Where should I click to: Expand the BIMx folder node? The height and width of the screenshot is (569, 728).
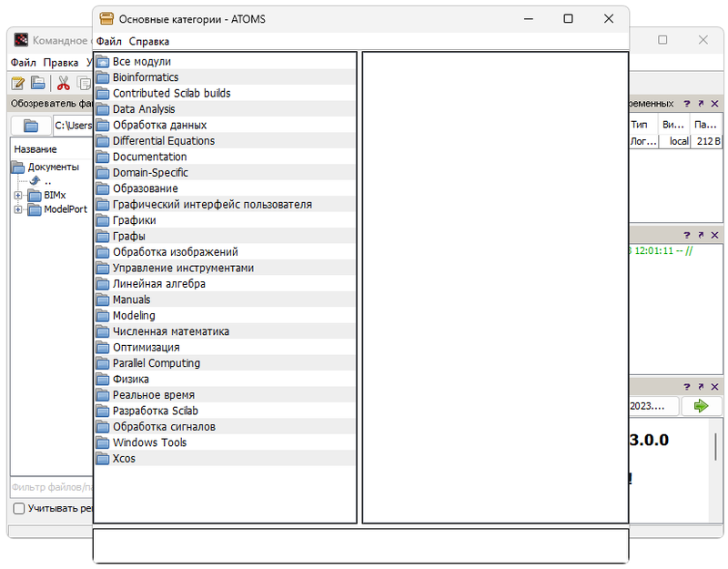point(18,196)
